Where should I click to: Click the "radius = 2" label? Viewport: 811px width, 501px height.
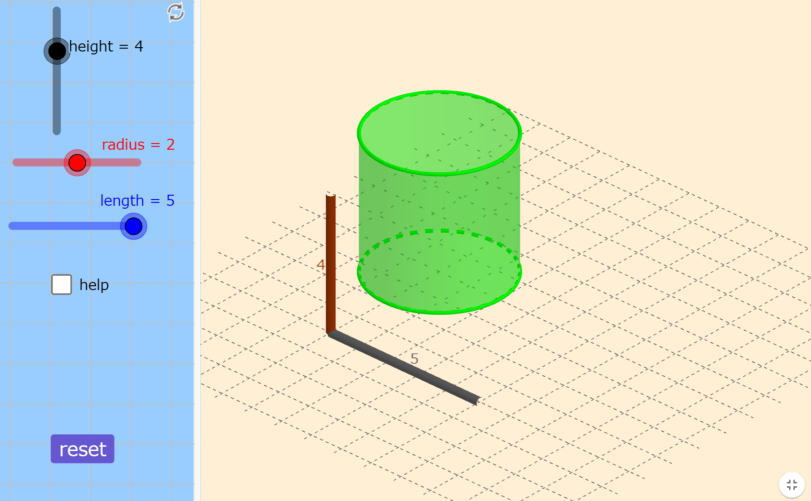(x=138, y=144)
